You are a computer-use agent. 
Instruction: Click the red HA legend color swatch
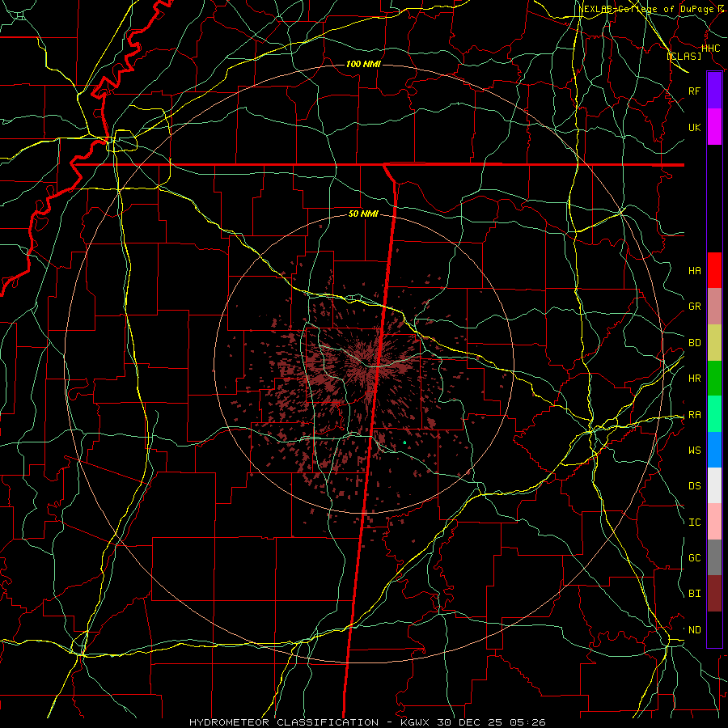coord(714,270)
